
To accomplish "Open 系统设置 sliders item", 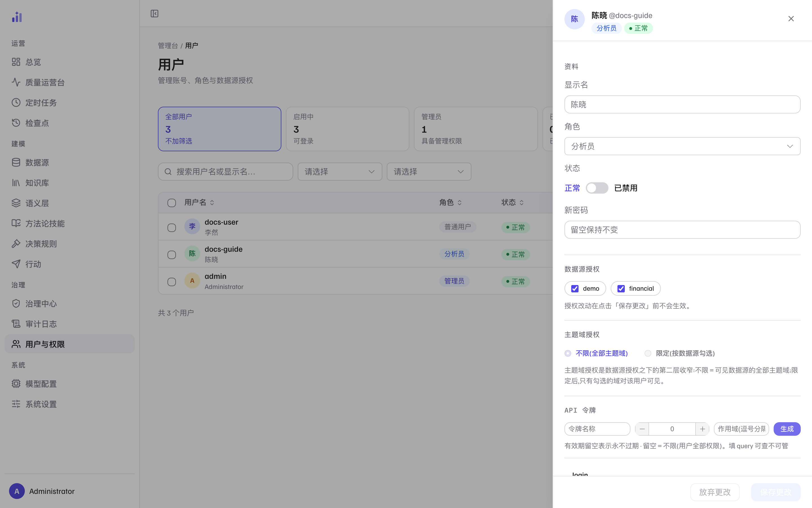I will point(69,404).
